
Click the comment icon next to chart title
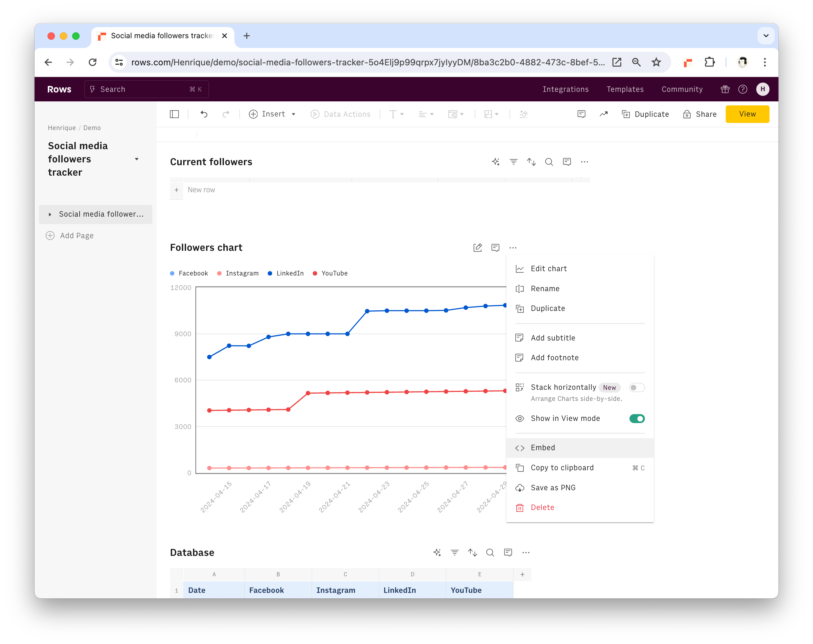tap(496, 248)
